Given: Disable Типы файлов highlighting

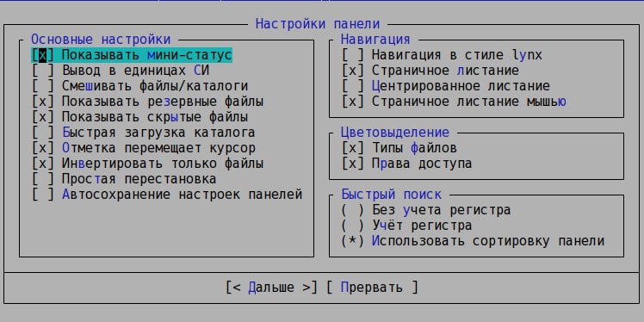Looking at the screenshot, I should [399, 148].
